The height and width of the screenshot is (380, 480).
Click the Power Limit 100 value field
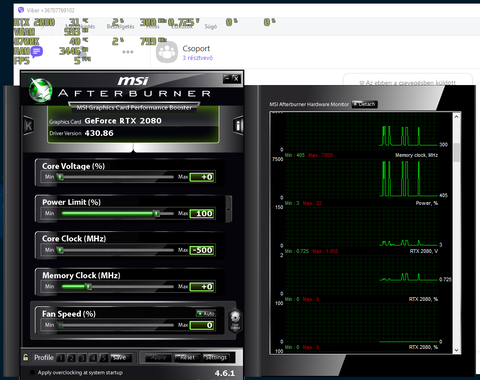pyautogui.click(x=202, y=213)
